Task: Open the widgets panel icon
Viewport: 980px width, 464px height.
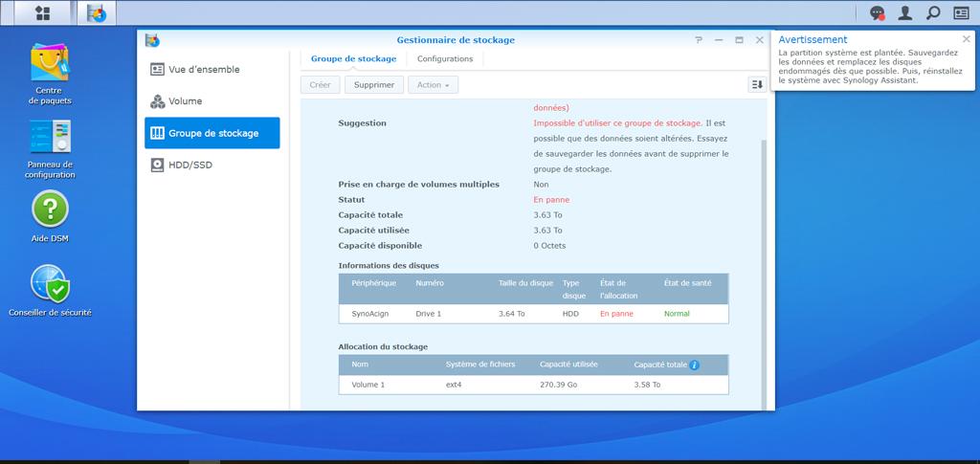Action: (962, 13)
